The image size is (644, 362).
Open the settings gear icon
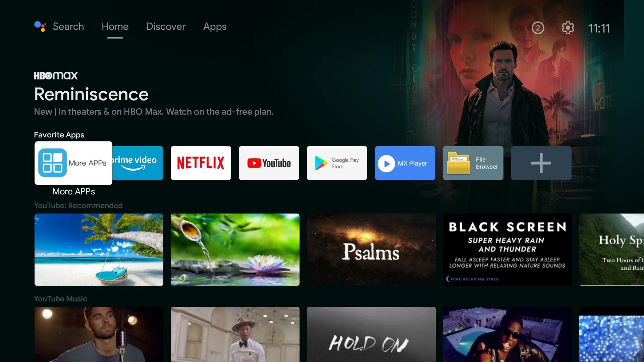point(568,28)
